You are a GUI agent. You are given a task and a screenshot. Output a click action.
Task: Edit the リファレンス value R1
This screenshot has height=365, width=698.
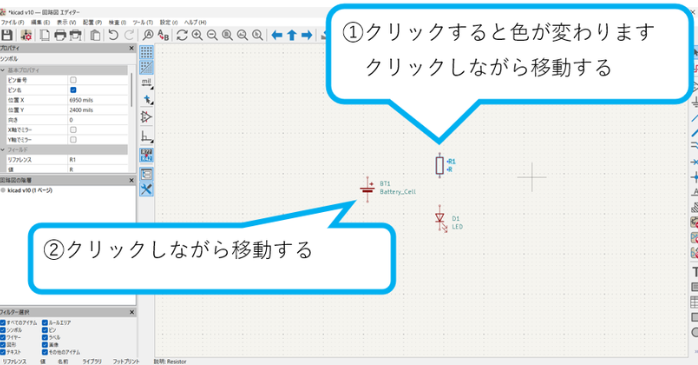coord(98,159)
